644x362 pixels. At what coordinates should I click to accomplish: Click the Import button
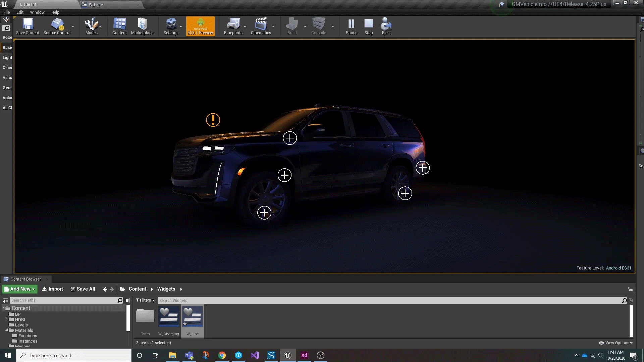pyautogui.click(x=53, y=289)
